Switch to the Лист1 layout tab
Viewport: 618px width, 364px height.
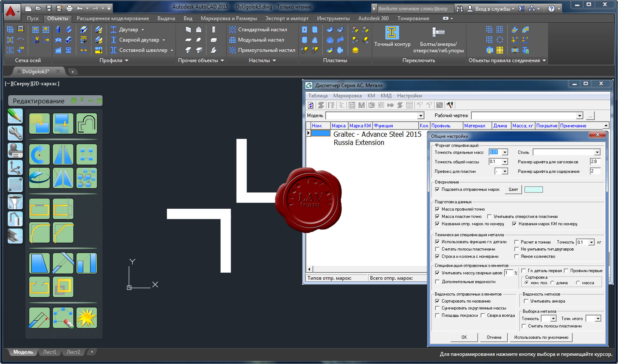coord(49,352)
